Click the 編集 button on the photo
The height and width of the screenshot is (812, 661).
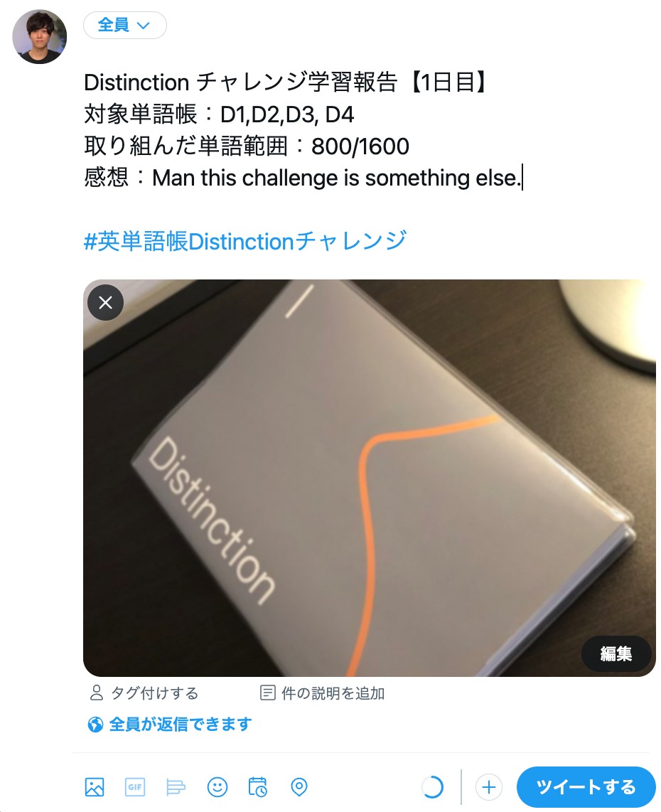616,653
